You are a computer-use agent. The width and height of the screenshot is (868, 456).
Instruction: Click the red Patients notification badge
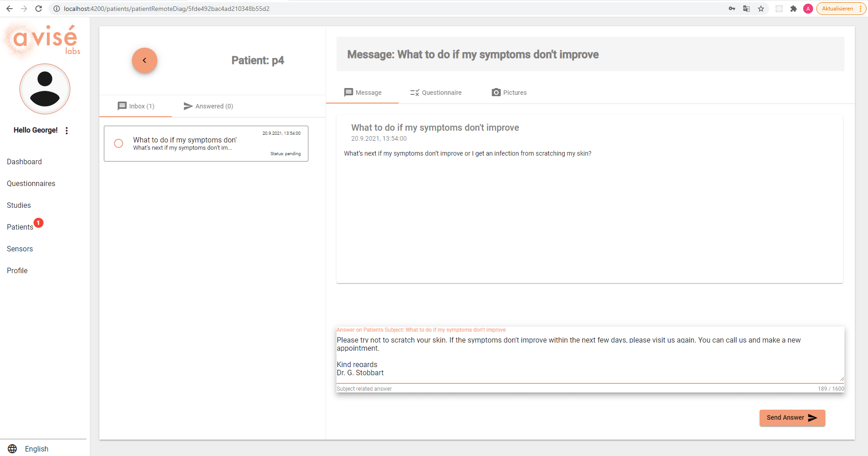click(x=39, y=223)
